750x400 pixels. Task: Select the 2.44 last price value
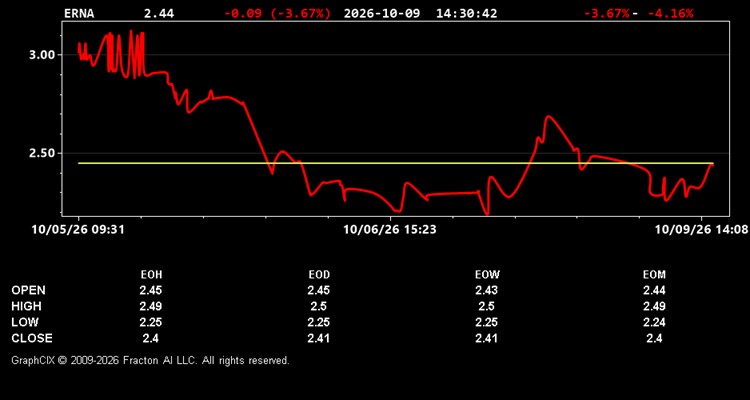(159, 13)
